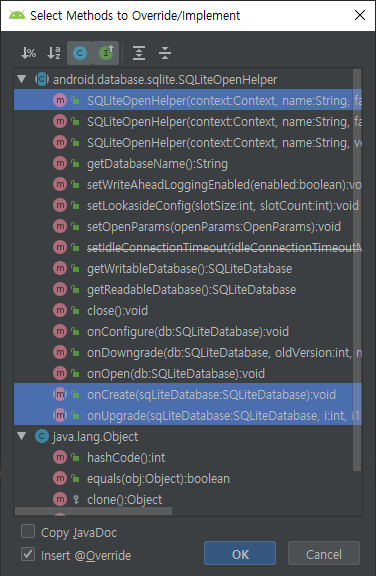Screen dimensions: 376x576
Task: Click method icon beside onOpen
Action: point(60,373)
